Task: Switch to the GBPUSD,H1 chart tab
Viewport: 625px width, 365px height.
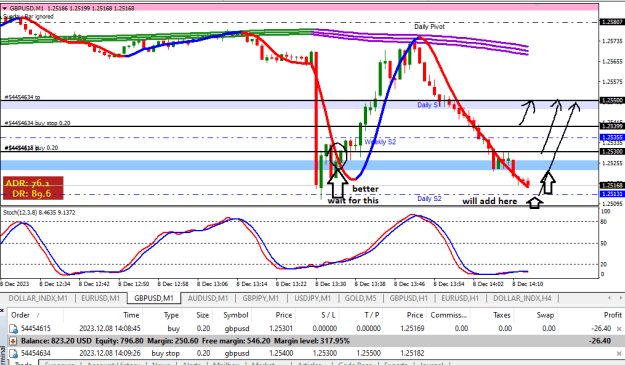Action: pyautogui.click(x=409, y=298)
